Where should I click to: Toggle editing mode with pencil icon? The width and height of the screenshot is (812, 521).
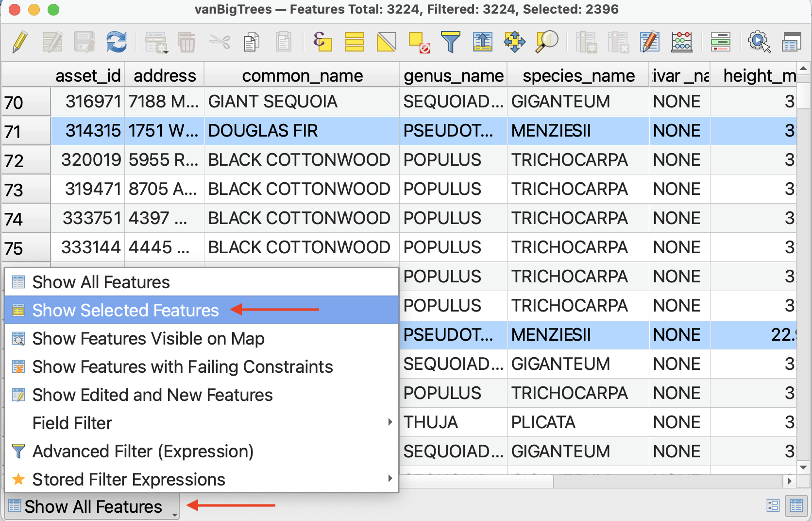click(20, 42)
